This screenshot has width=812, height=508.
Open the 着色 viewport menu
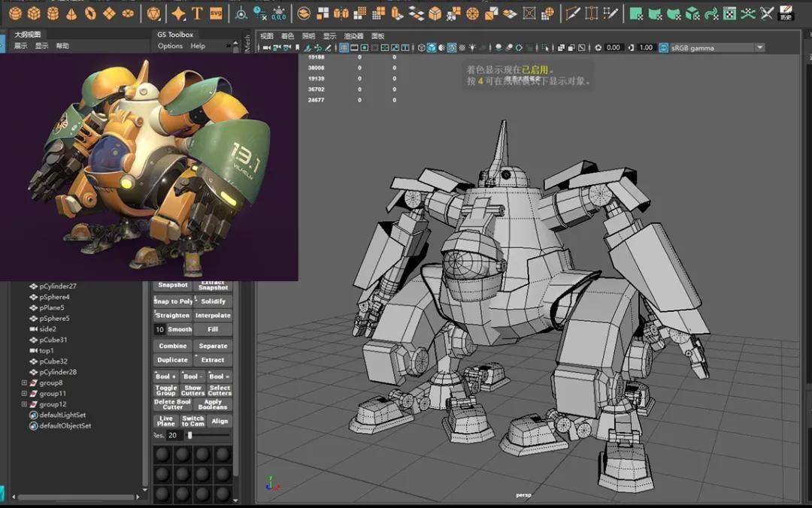click(287, 35)
